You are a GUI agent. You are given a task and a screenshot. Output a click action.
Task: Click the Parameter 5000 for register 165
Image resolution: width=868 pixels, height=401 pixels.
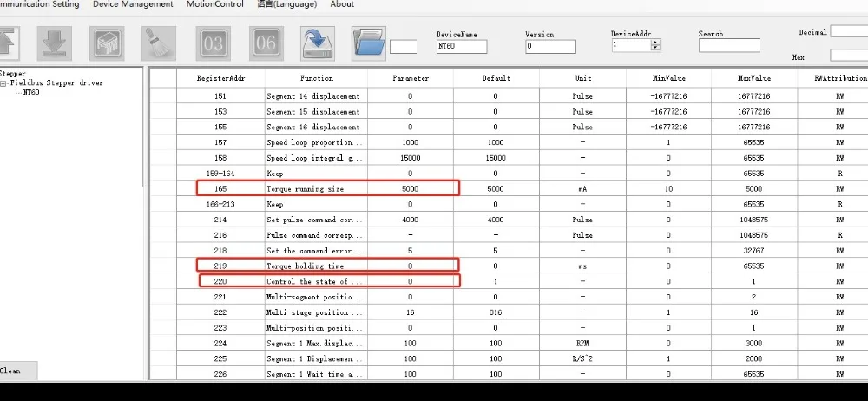411,189
